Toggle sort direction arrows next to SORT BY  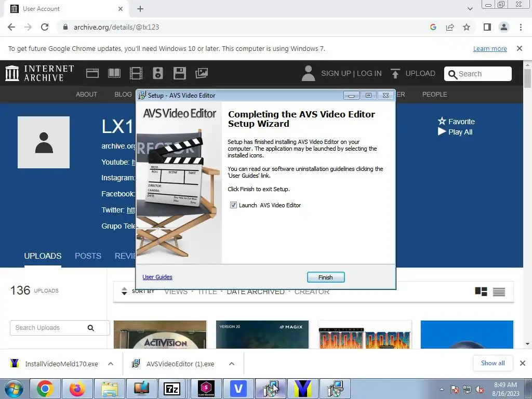pos(124,291)
